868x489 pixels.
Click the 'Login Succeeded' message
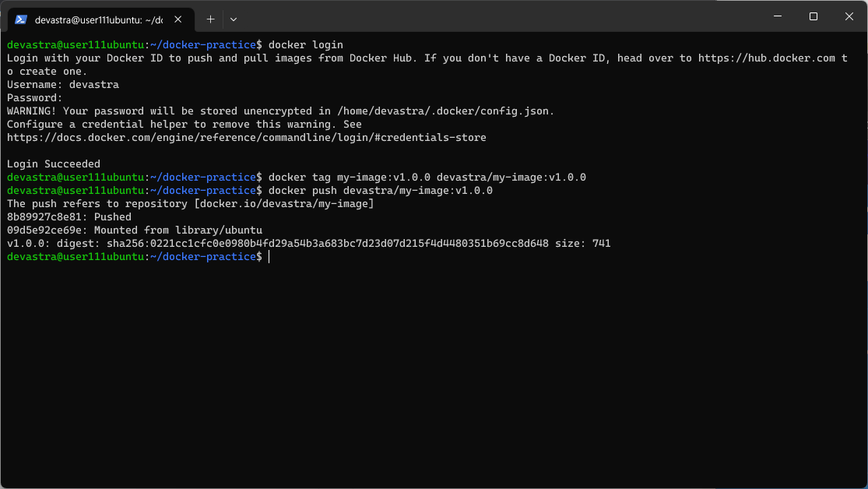54,164
